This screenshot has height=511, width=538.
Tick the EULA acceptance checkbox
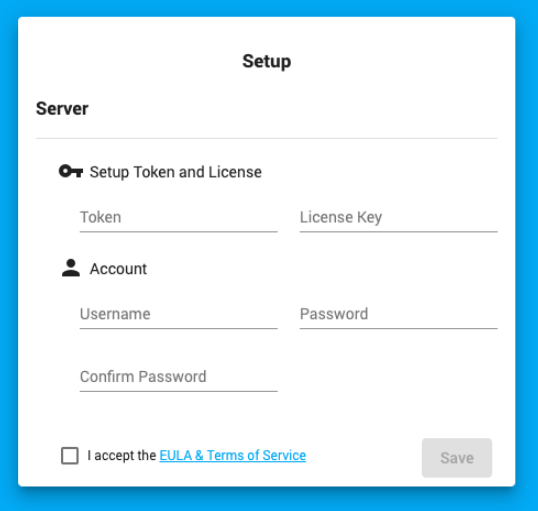tap(70, 455)
